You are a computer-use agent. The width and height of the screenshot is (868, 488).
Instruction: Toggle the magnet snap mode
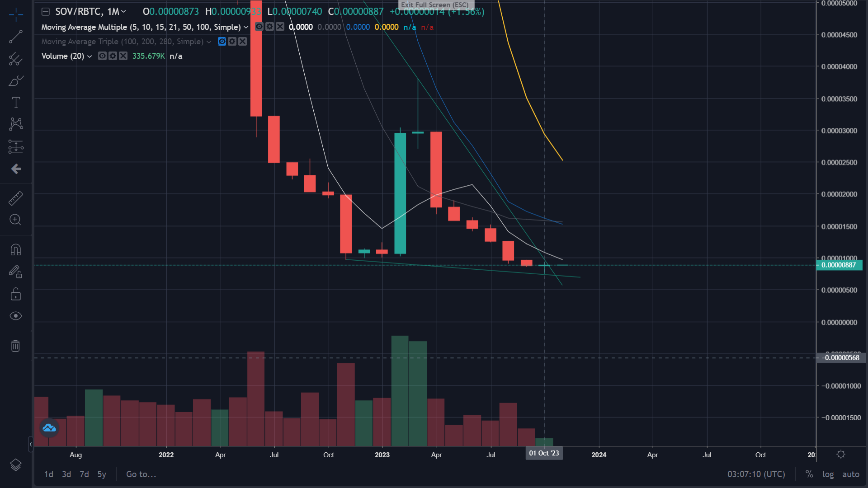[x=16, y=249]
